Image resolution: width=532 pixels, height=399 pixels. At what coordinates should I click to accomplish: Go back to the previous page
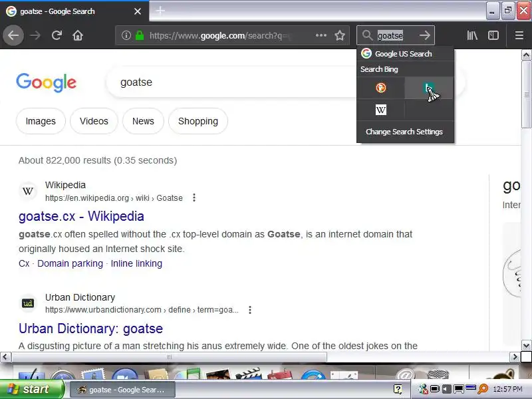coord(13,35)
